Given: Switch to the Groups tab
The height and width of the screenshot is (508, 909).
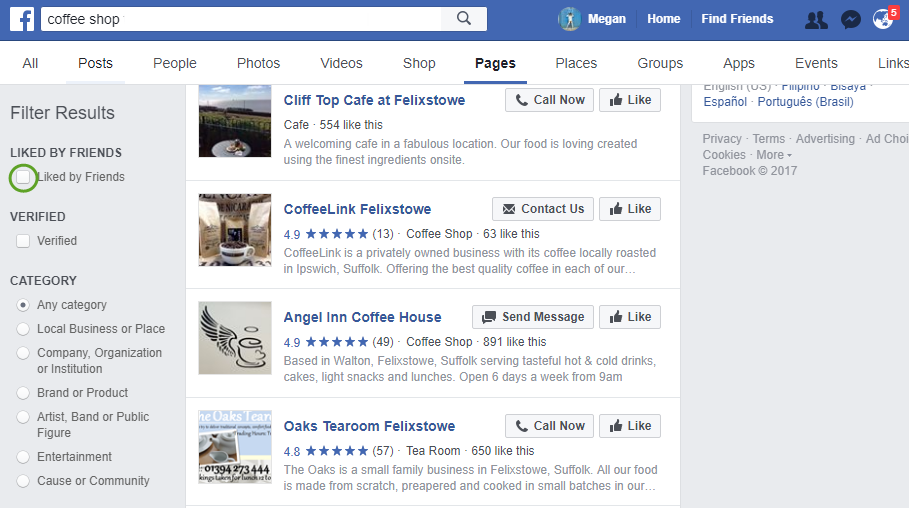Looking at the screenshot, I should coord(660,63).
